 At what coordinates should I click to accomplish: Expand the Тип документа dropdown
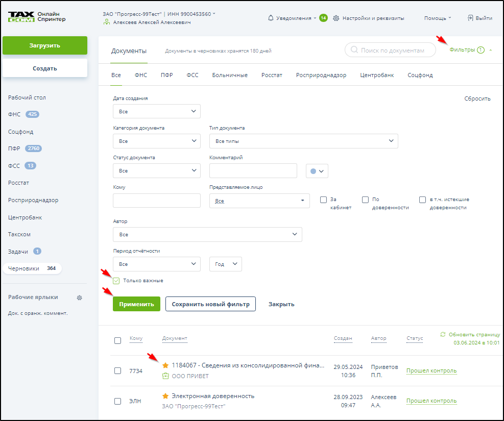303,141
